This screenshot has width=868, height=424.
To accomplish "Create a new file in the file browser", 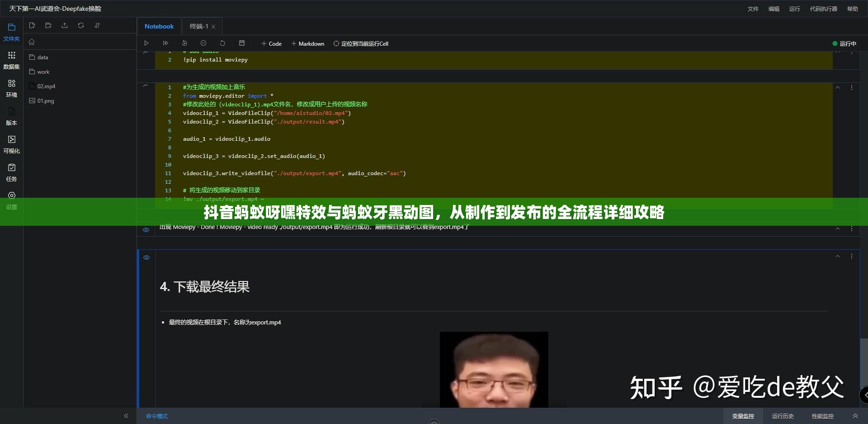I will [x=32, y=25].
